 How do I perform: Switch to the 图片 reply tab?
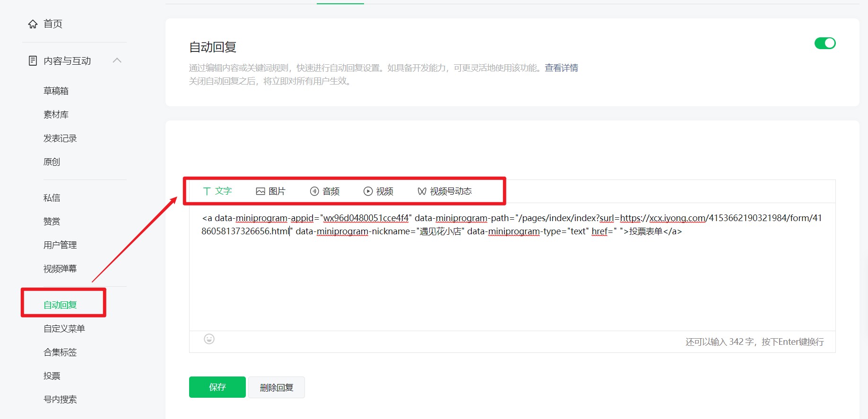(271, 191)
